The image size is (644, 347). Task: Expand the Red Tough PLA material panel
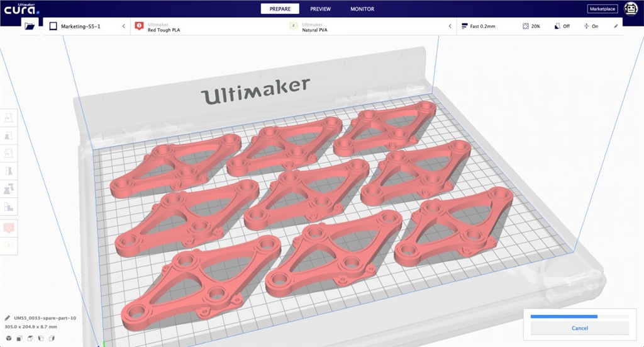[x=208, y=26]
